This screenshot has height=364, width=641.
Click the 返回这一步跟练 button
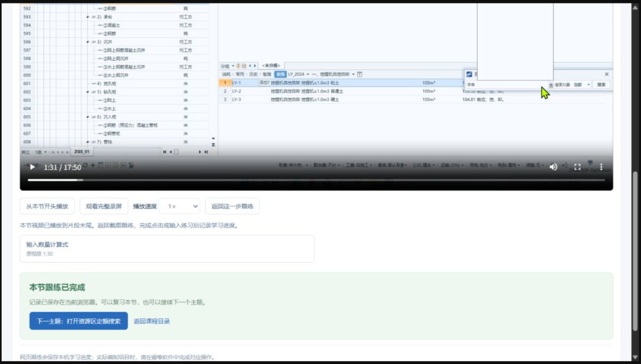pyautogui.click(x=232, y=206)
